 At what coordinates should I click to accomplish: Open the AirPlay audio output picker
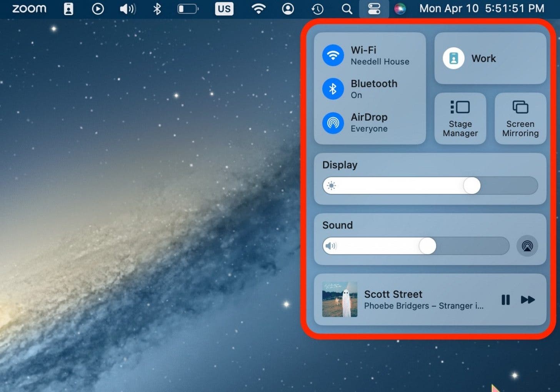click(x=527, y=246)
